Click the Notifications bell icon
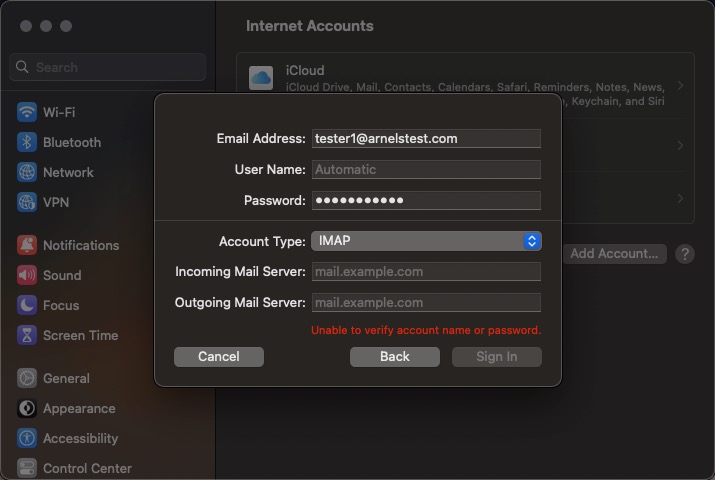The width and height of the screenshot is (715, 480). point(27,245)
